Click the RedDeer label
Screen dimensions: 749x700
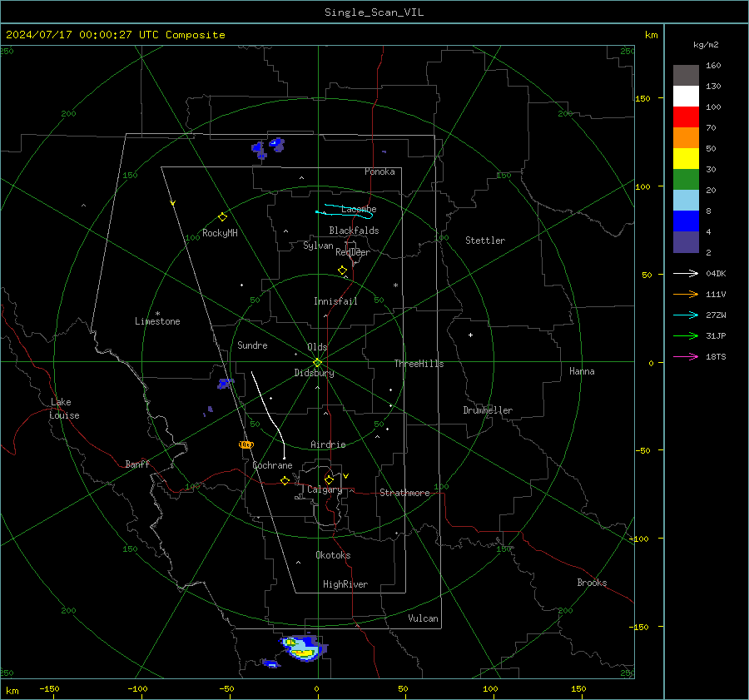(353, 252)
